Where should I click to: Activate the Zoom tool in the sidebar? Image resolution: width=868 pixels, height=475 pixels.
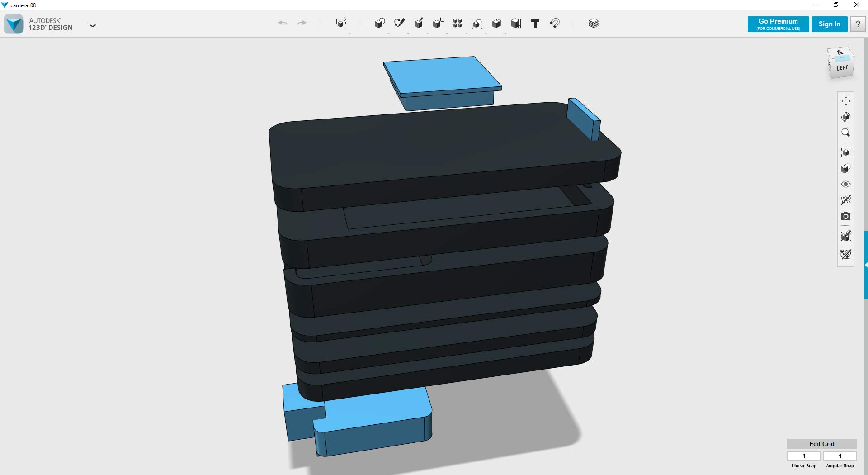point(846,133)
